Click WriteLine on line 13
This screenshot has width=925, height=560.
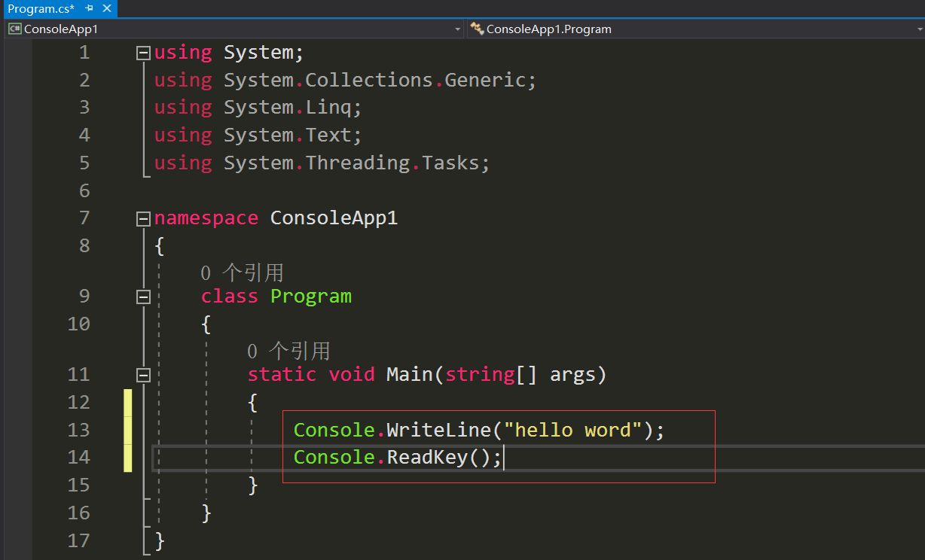439,430
